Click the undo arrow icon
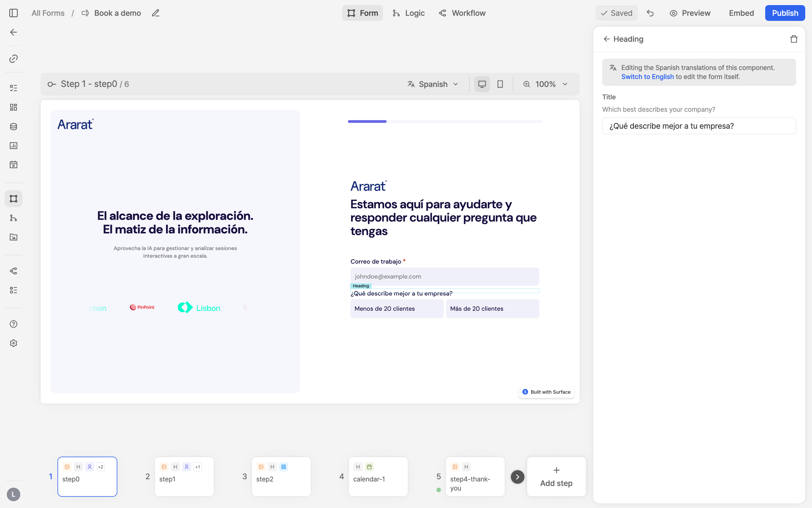Image resolution: width=812 pixels, height=508 pixels. pyautogui.click(x=650, y=13)
